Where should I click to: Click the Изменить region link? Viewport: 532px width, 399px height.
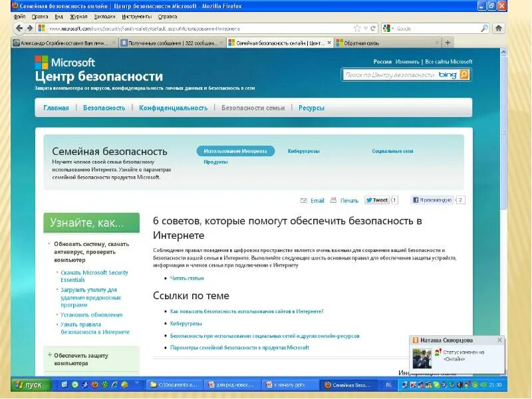pyautogui.click(x=407, y=62)
